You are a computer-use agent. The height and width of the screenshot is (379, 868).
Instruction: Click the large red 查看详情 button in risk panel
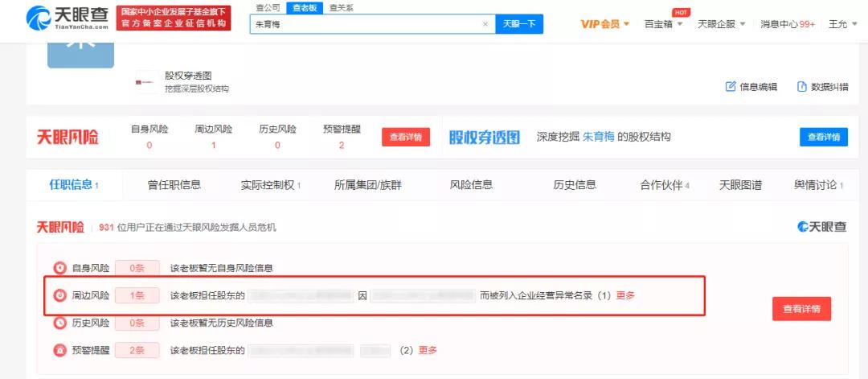[801, 309]
